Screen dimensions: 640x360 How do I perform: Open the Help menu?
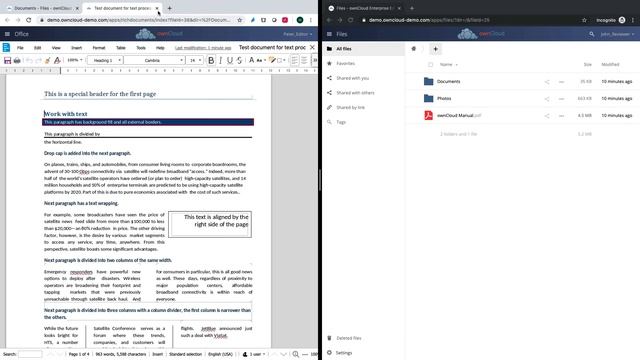(160, 48)
